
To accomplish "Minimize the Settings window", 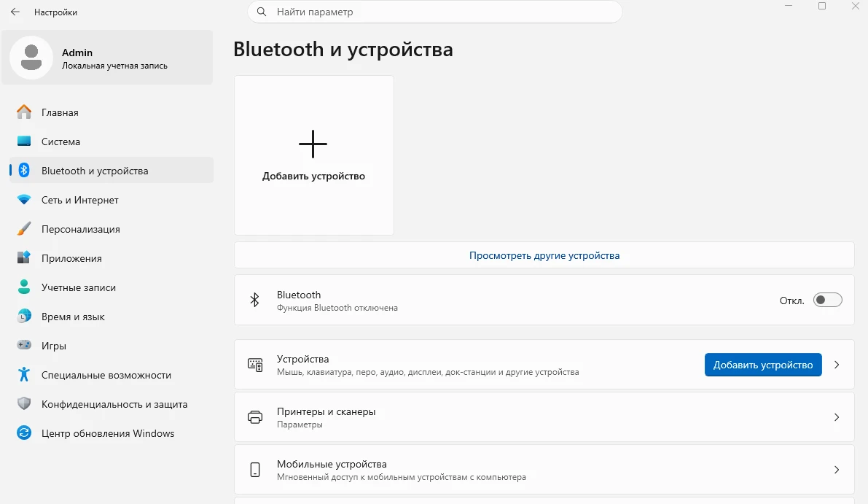I will [789, 6].
